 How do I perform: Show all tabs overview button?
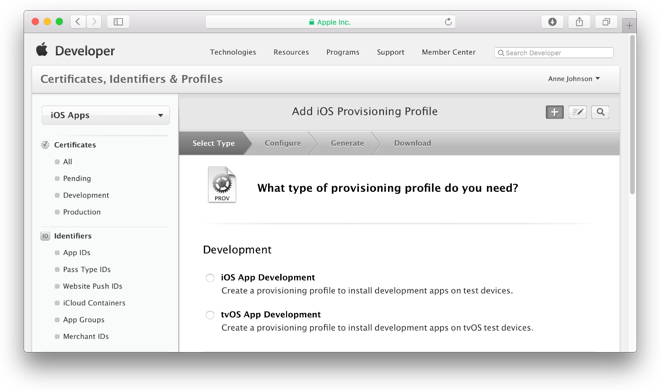coord(606,21)
